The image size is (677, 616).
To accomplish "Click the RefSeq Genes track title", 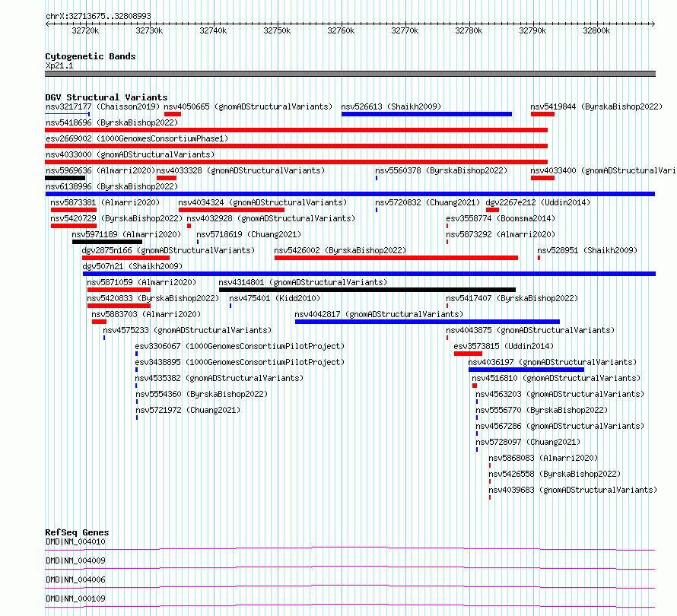I will click(78, 532).
